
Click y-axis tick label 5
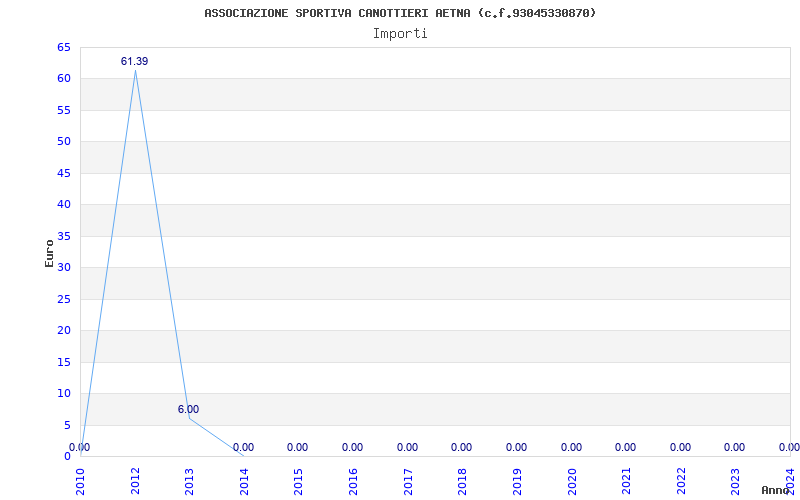click(x=67, y=426)
